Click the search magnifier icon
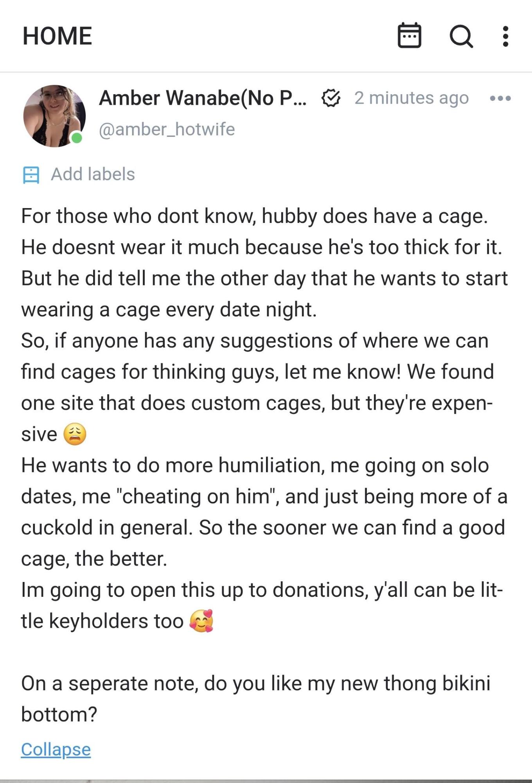532x783 pixels. tap(461, 36)
